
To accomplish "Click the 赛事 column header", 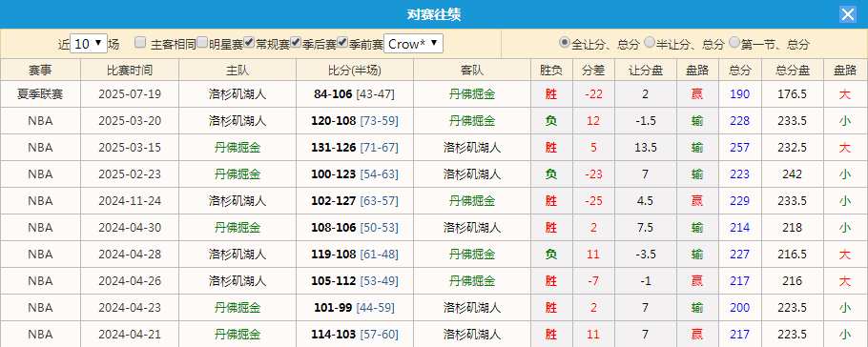I will pyautogui.click(x=40, y=71).
